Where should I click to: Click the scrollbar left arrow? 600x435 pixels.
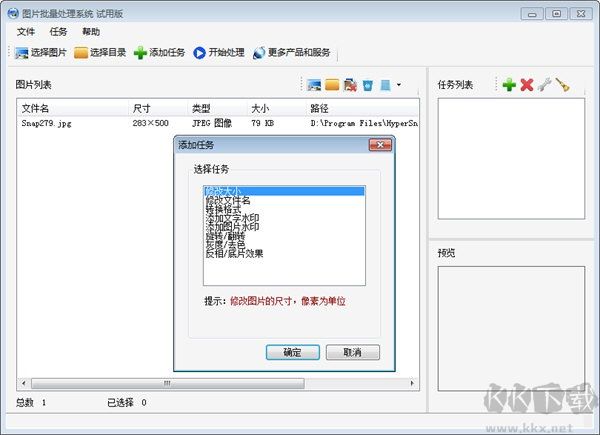(24, 383)
